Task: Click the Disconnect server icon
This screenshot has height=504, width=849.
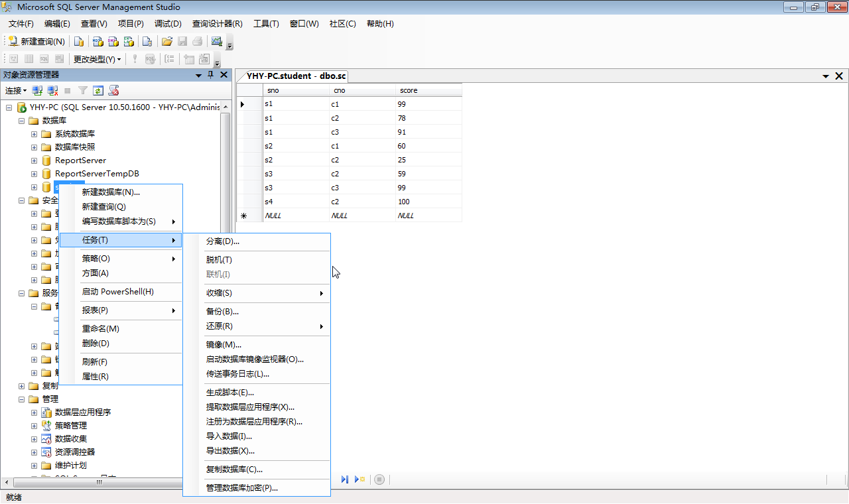Action: tap(52, 91)
